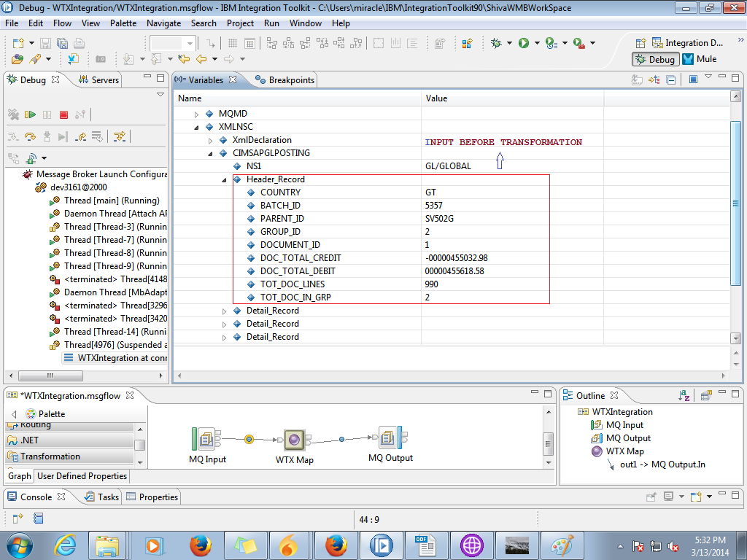Toggle the Variables layout button
Viewport: 747px width, 560px height.
tap(694, 79)
